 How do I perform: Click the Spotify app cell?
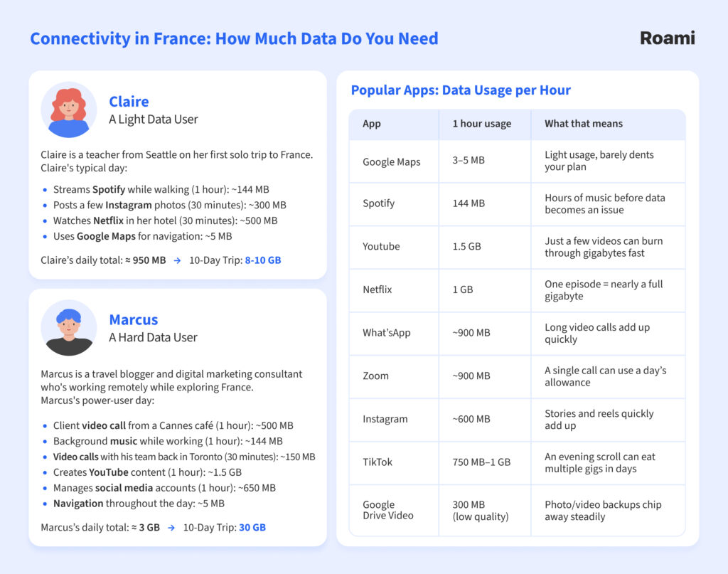[x=378, y=203]
